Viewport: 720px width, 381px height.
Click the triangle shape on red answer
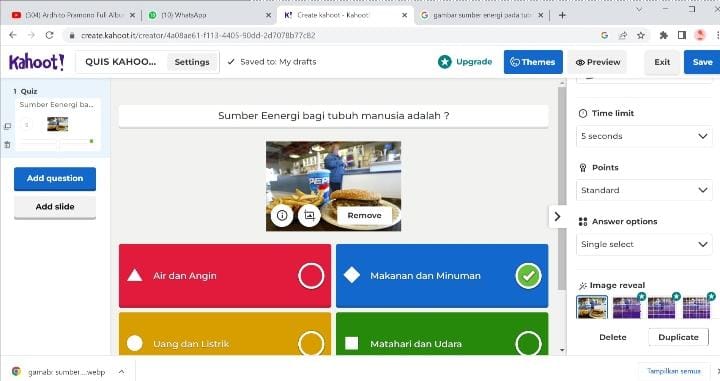pos(135,275)
